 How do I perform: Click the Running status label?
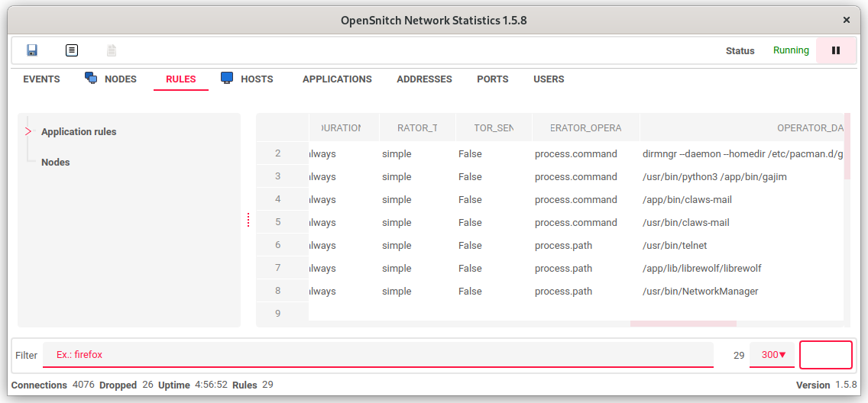click(791, 50)
